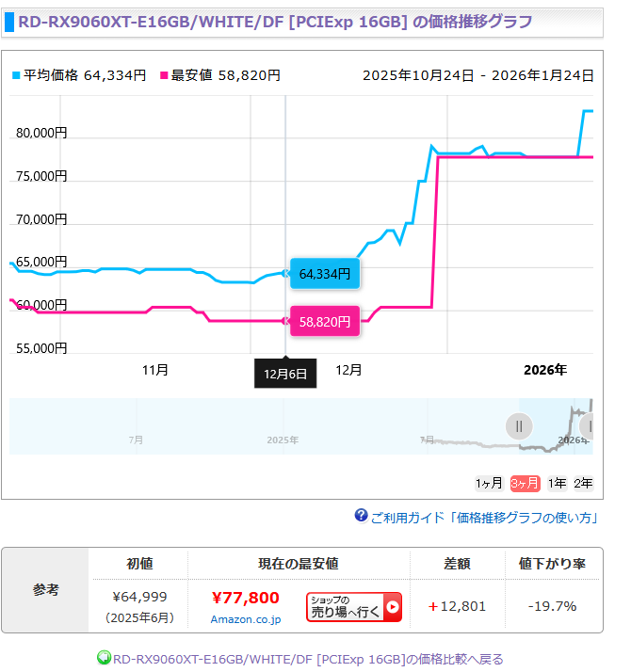The height and width of the screenshot is (672, 631).
Task: Click the 12月6日 date marker on the chart
Action: tap(285, 373)
